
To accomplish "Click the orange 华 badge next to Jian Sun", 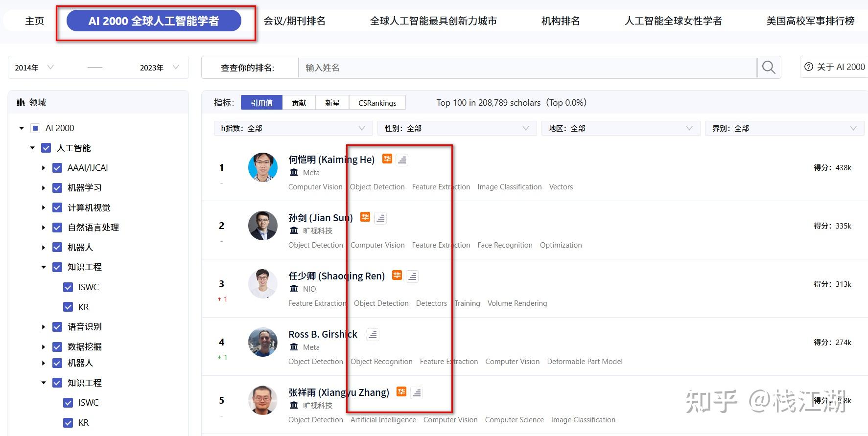I will 365,217.
